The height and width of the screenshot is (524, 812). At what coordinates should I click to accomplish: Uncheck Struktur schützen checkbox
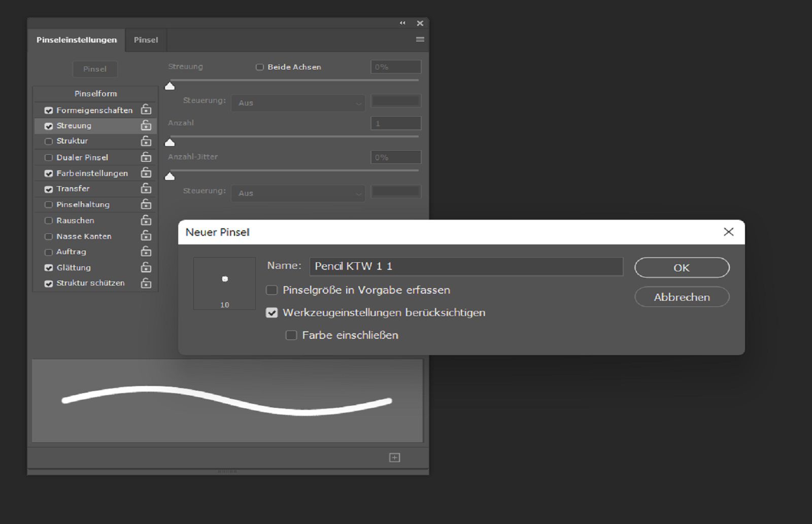point(49,284)
